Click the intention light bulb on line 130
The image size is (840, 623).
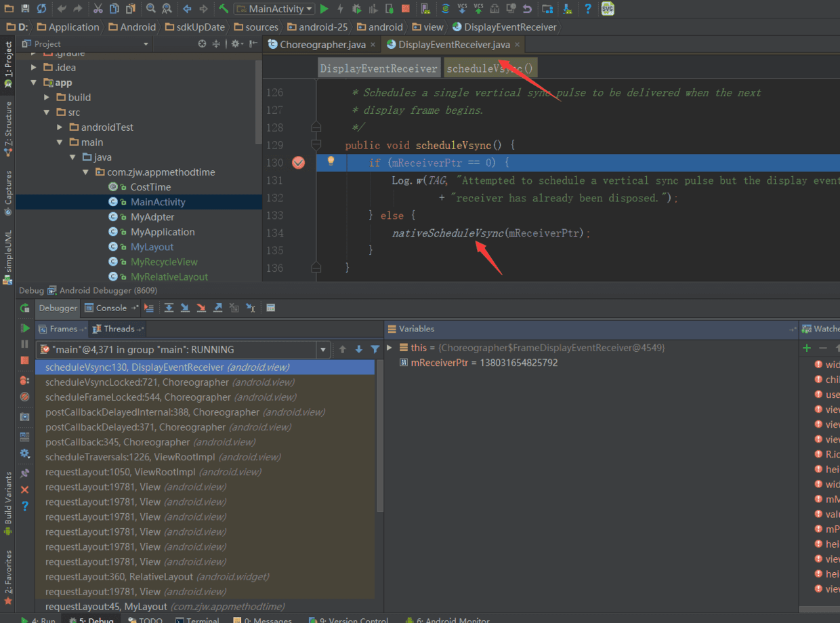point(331,161)
